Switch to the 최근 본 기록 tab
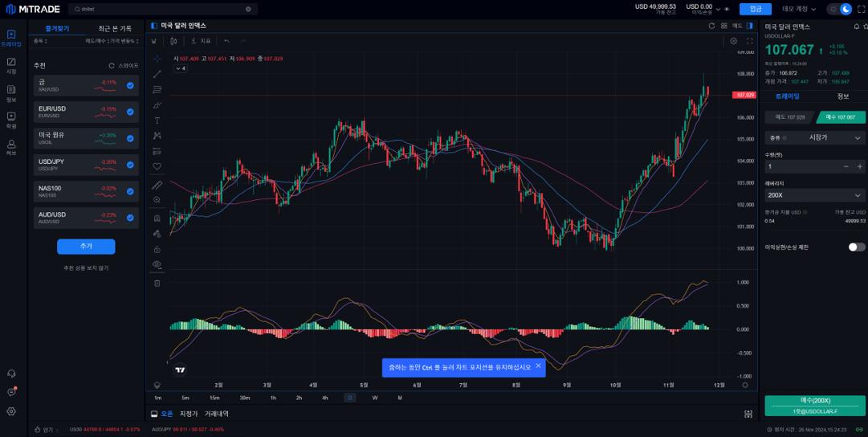The height and width of the screenshot is (437, 868). pyautogui.click(x=115, y=28)
